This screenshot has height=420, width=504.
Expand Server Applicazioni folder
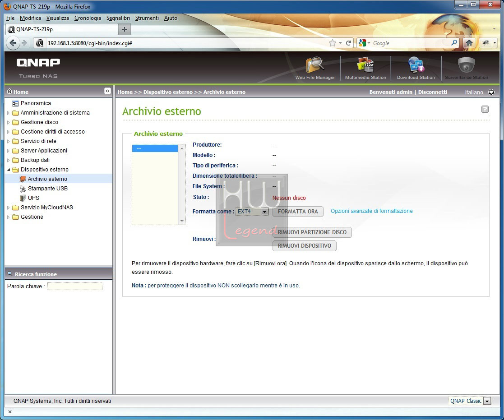coord(9,151)
